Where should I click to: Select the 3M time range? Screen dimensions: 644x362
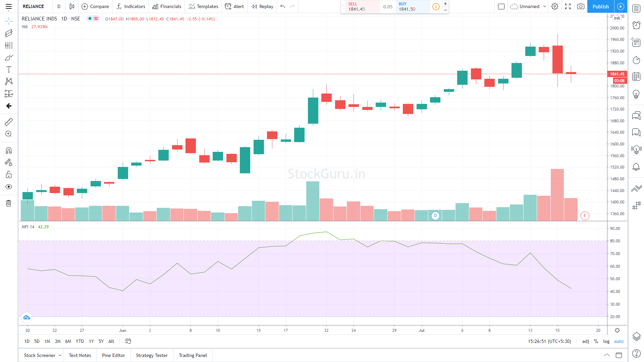pos(58,341)
